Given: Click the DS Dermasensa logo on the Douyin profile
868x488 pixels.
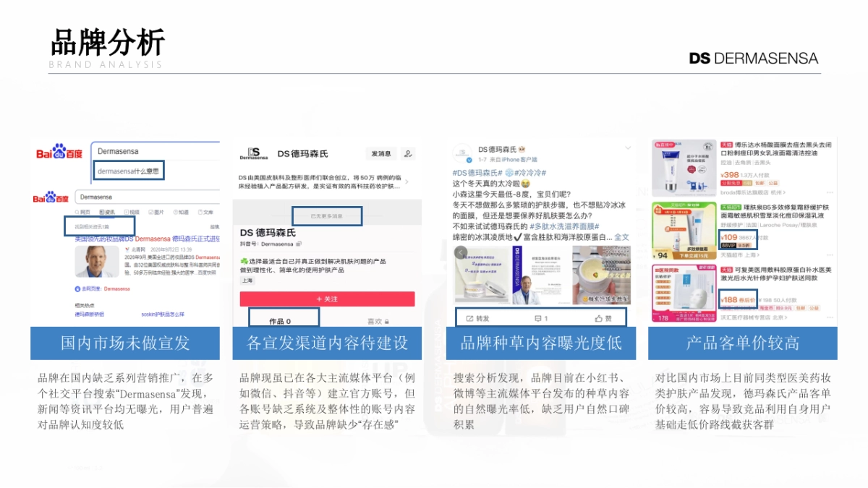Looking at the screenshot, I should pyautogui.click(x=252, y=153).
